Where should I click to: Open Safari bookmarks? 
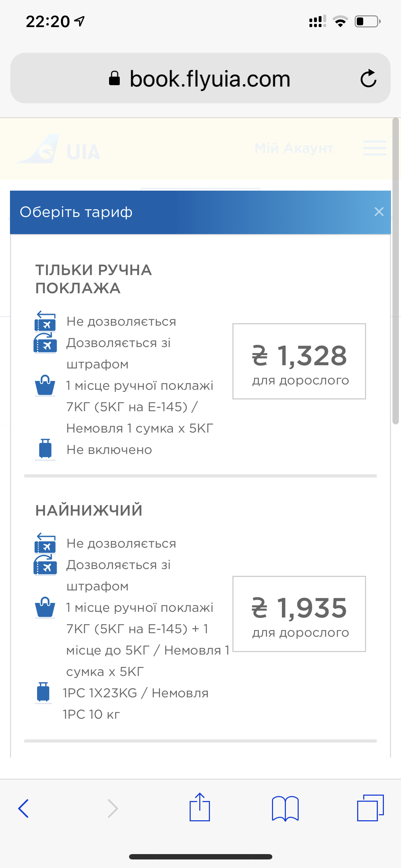click(285, 808)
